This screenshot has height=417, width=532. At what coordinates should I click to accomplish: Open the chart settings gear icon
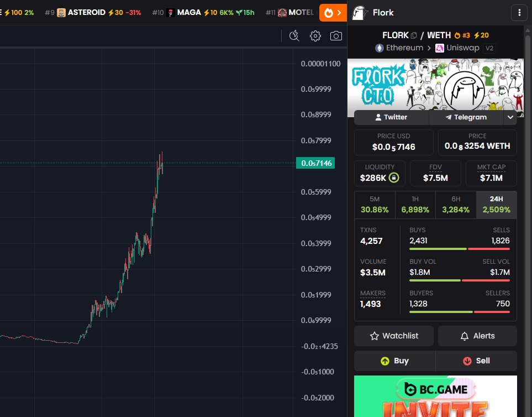[x=315, y=35]
